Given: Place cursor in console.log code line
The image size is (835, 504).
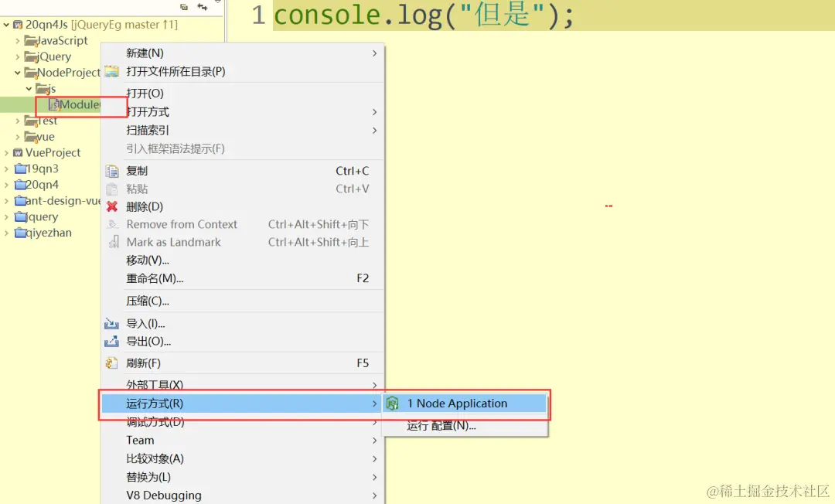Looking at the screenshot, I should tap(424, 15).
